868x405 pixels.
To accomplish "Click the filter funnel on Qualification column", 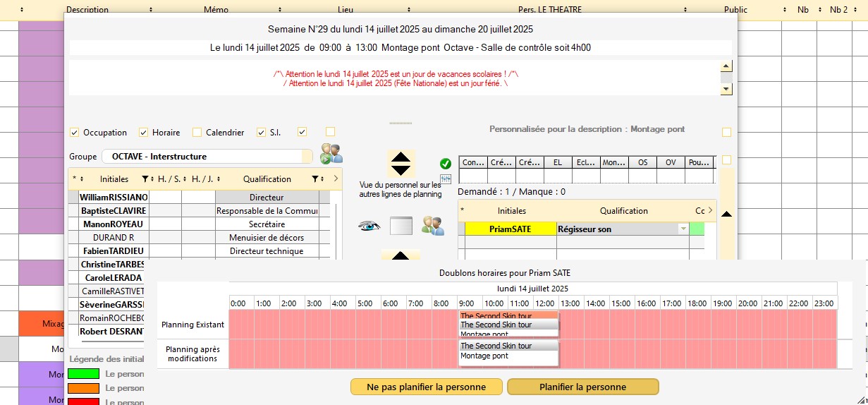I will tap(316, 179).
